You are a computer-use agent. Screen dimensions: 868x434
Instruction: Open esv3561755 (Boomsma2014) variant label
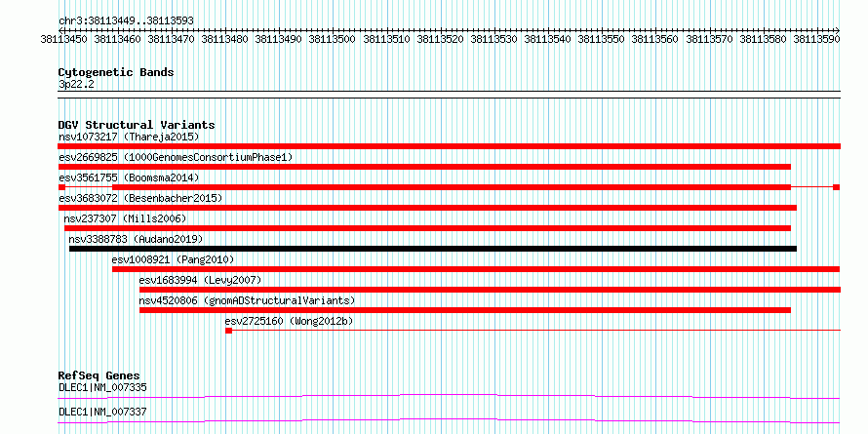tap(129, 178)
